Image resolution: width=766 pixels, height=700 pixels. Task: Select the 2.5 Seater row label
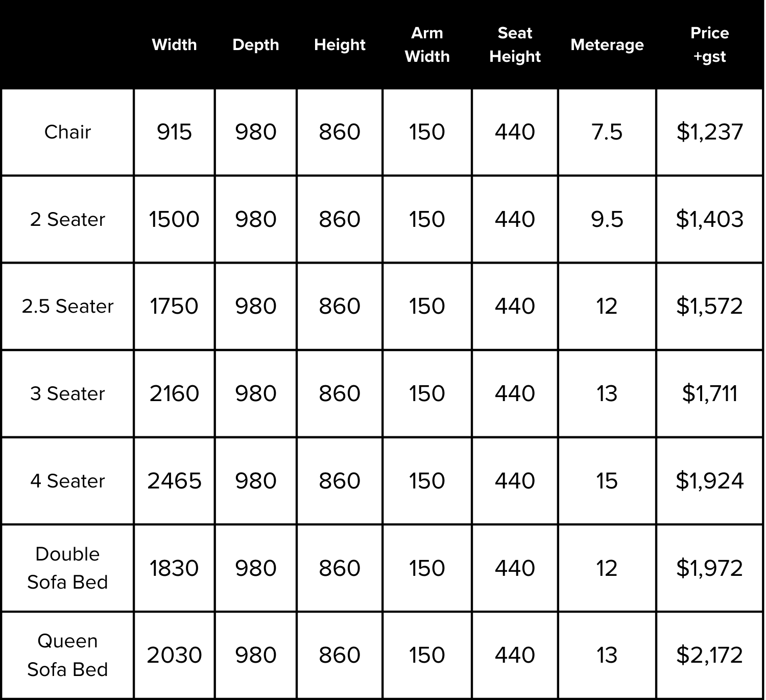[67, 307]
